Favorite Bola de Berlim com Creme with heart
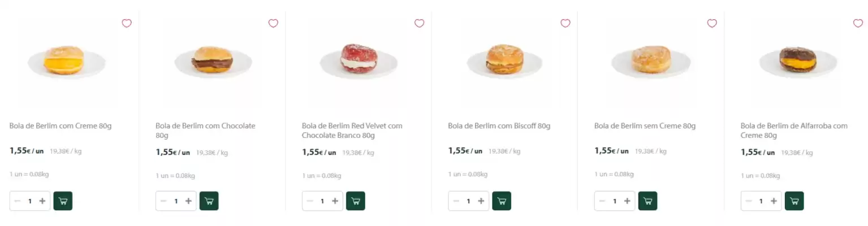This screenshot has height=226, width=868. point(127,23)
